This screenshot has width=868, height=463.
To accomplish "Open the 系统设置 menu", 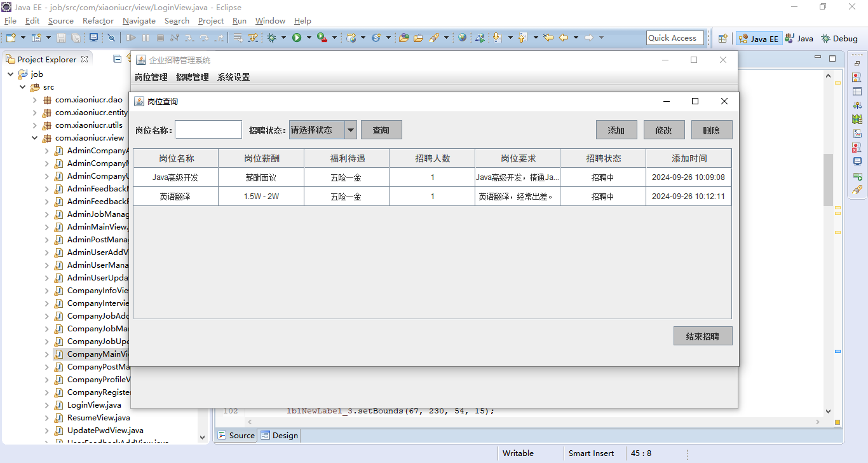I will [234, 78].
